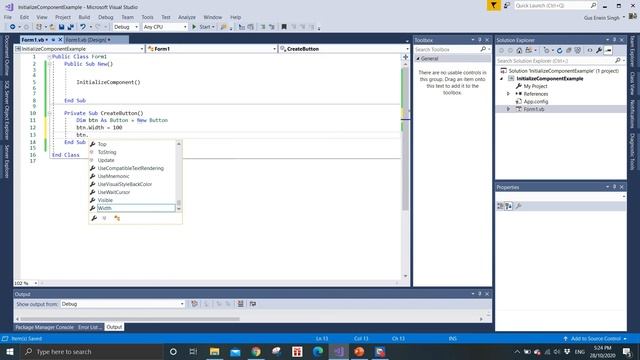
Task: Click the Property Pages wrench in the Properties panel
Action: click(x=518, y=206)
